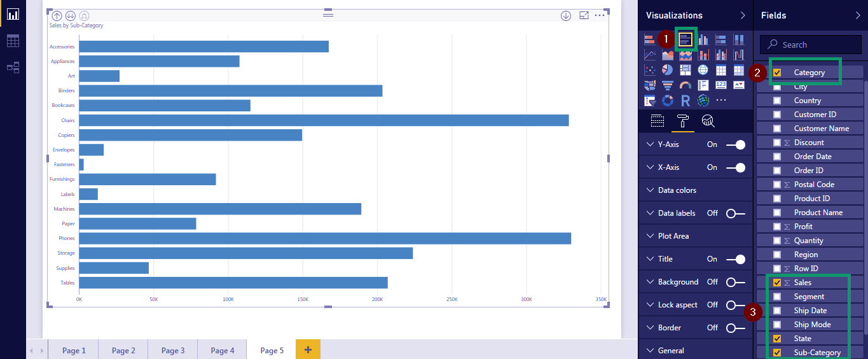Screen dimensions: 868x359
Task: Choose the treemap visualization
Action: (685, 70)
